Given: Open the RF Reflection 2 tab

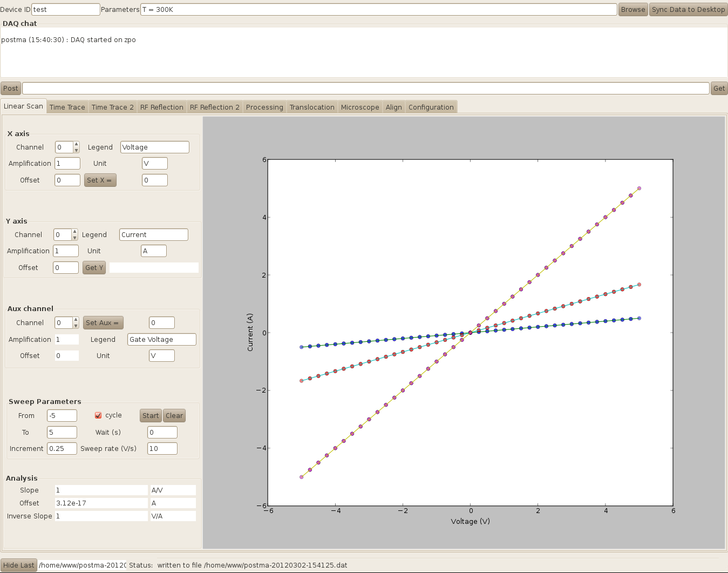Looking at the screenshot, I should (214, 107).
